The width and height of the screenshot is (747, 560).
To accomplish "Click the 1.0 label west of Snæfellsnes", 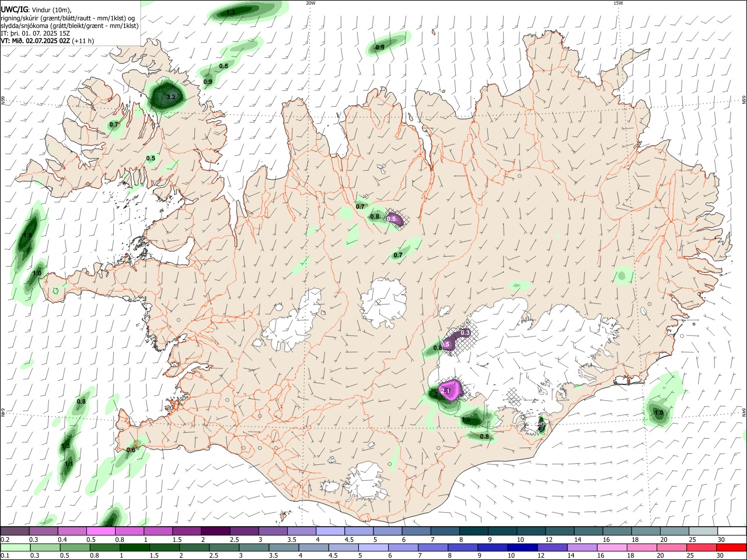I will click(x=37, y=273).
